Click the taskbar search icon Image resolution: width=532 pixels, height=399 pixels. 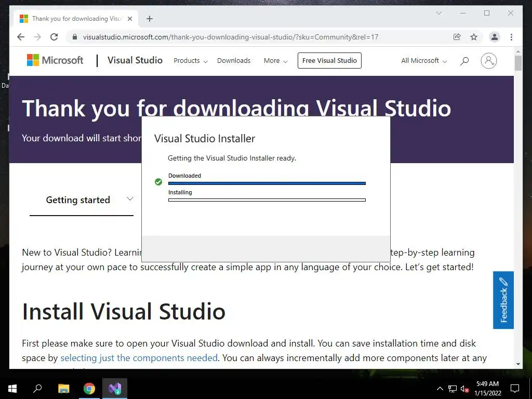coord(37,389)
